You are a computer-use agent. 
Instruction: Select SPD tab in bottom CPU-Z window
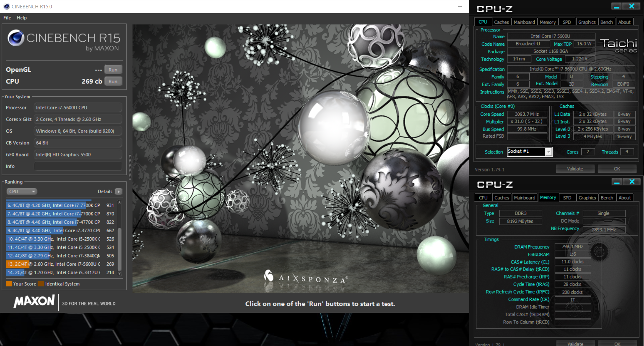pos(567,198)
